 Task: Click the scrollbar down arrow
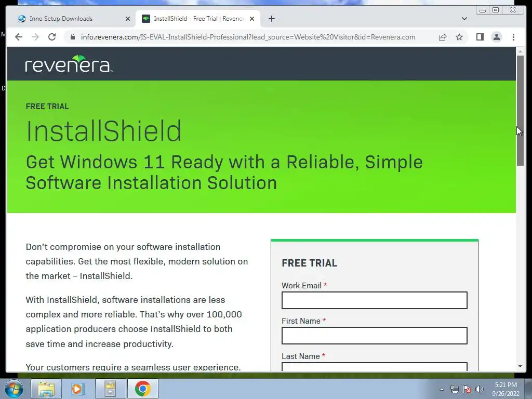[520, 366]
